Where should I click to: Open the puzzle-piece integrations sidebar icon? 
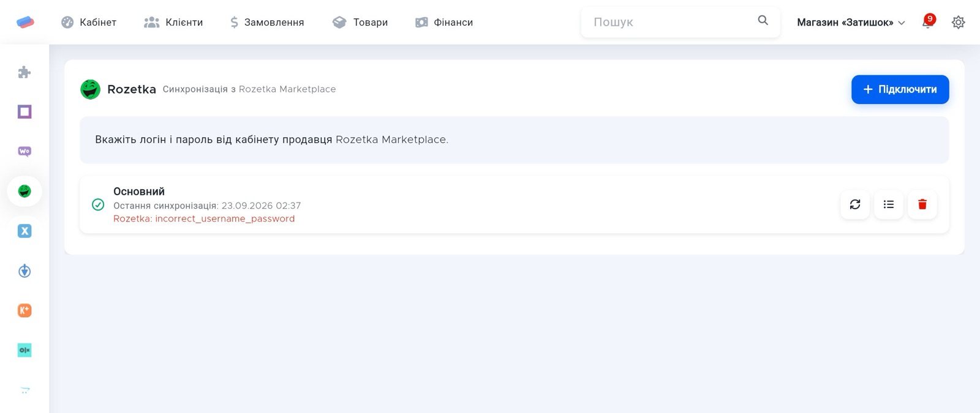click(24, 72)
